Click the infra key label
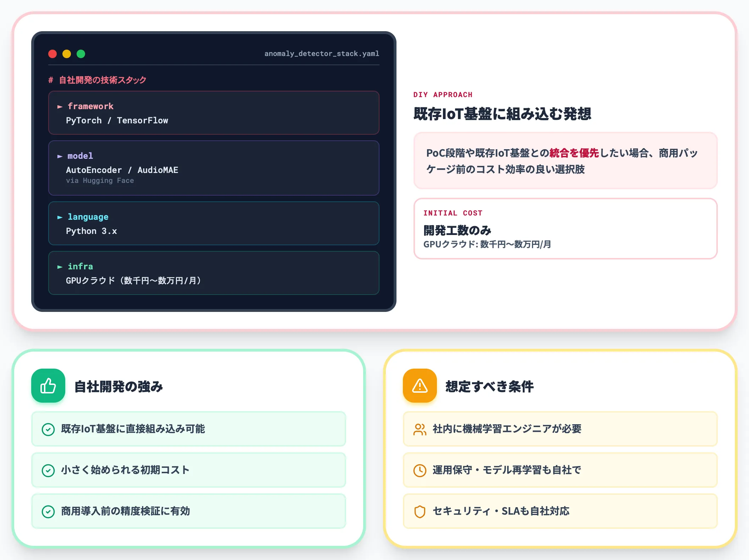 coord(80,267)
